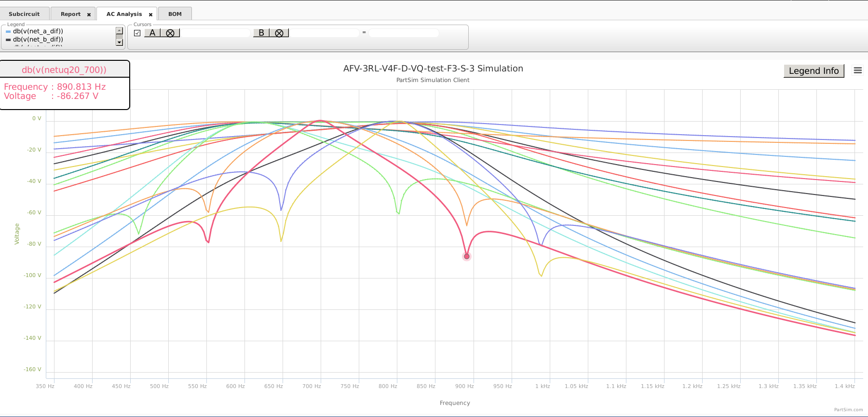
Task: Open the chart hamburger menu
Action: point(857,70)
